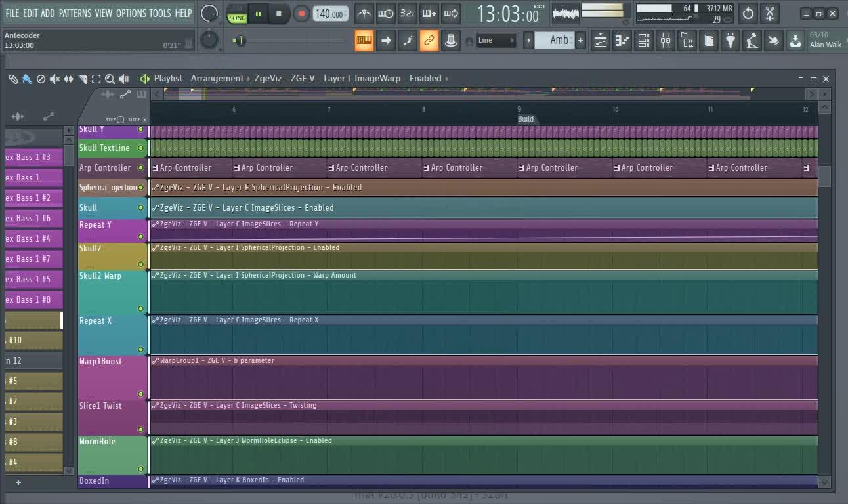Toggle wait for input before recording
The height and width of the screenshot is (504, 848).
pos(386,13)
